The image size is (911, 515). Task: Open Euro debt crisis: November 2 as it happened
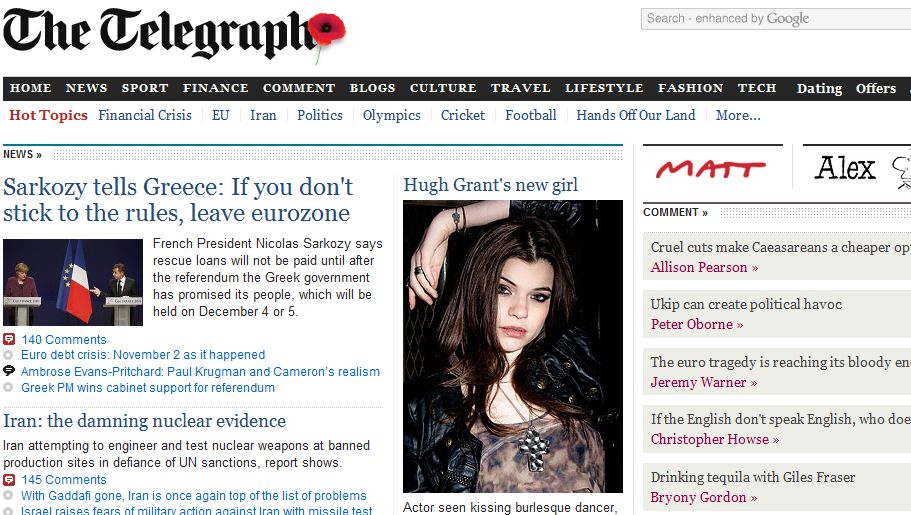(143, 355)
